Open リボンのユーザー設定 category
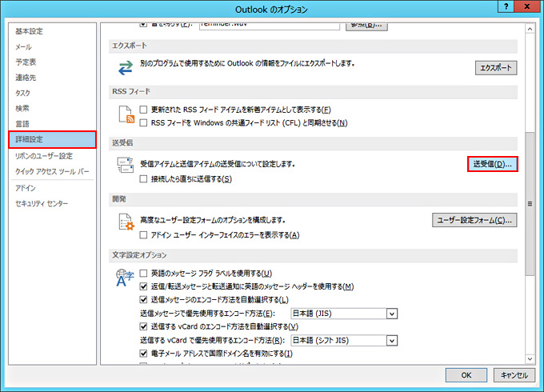Screen dimensions: 544x392 pos(44,156)
